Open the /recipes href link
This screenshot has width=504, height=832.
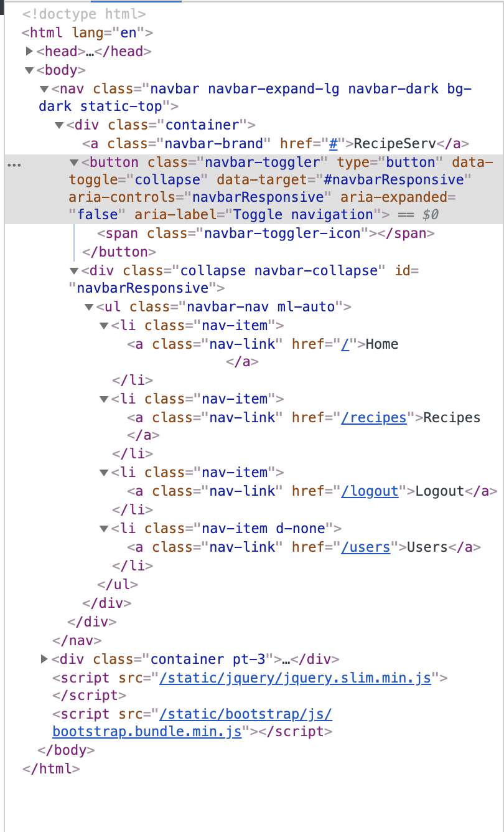click(374, 418)
